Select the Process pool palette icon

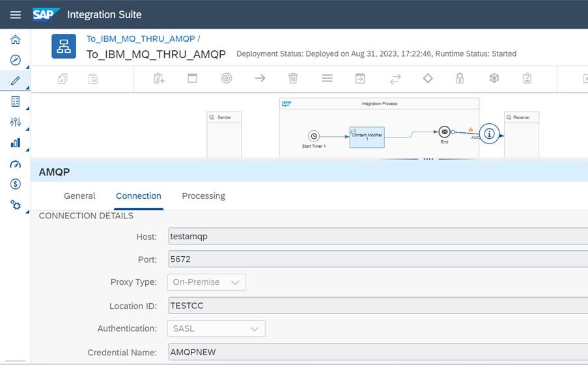pyautogui.click(x=192, y=78)
